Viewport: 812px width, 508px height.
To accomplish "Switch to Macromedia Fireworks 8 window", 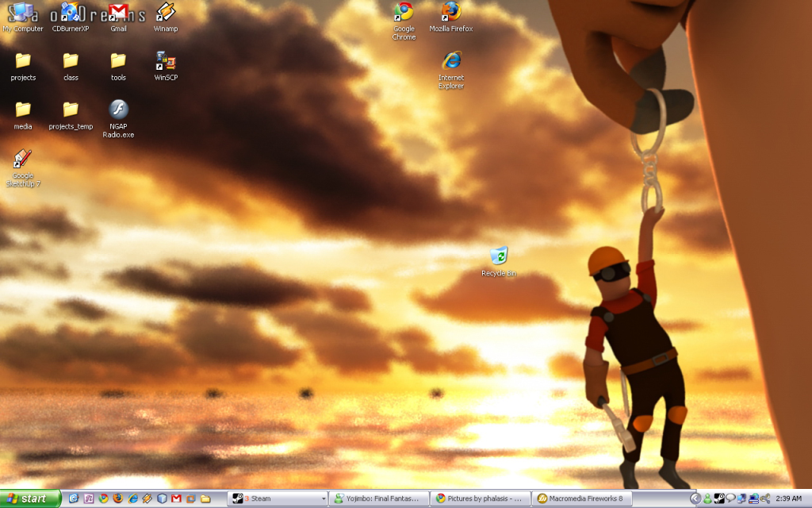I will [583, 498].
